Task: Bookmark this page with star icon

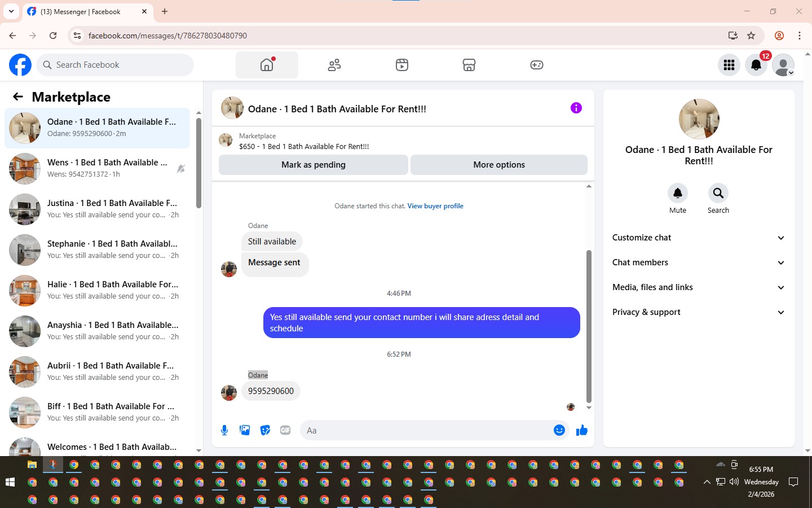Action: click(x=751, y=36)
